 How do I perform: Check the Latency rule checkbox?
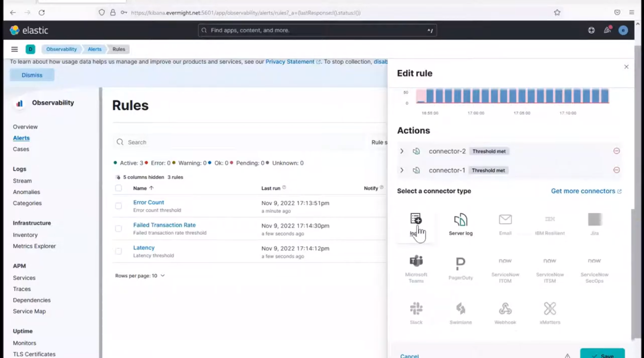click(119, 251)
